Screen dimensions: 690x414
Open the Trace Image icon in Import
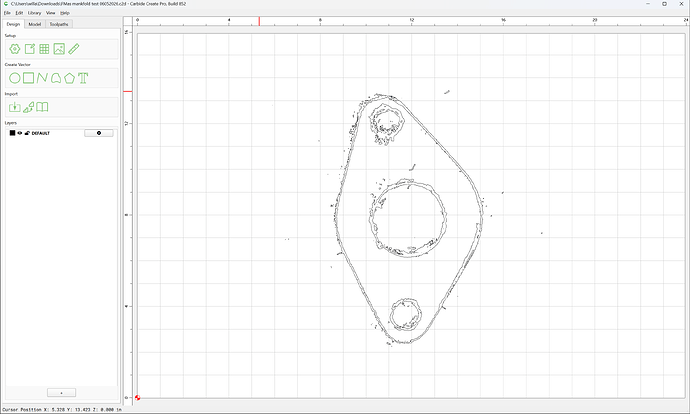29,107
